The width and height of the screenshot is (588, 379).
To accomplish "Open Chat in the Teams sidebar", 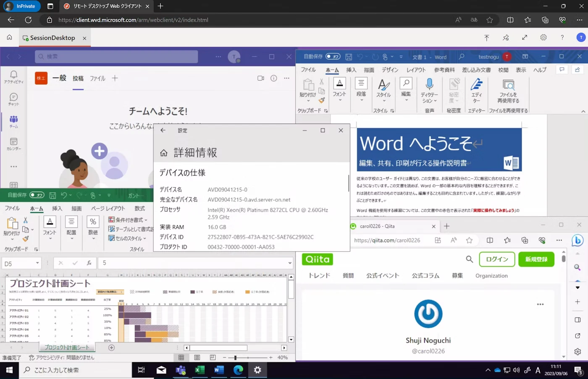I will (14, 99).
